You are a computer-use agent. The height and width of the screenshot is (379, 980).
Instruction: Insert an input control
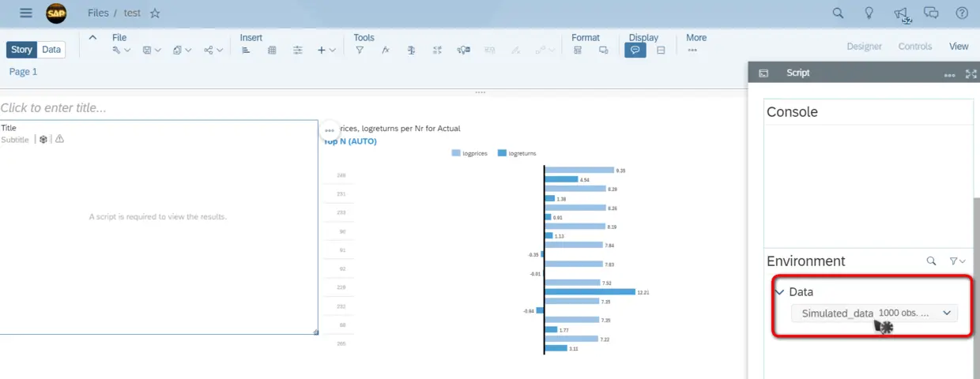pos(298,51)
